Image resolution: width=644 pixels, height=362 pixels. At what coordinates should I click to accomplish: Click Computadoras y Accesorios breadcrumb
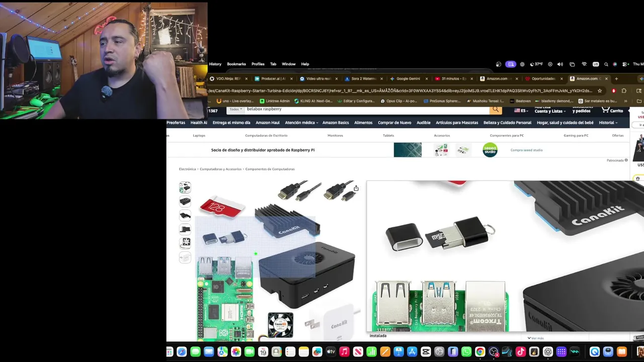220,169
